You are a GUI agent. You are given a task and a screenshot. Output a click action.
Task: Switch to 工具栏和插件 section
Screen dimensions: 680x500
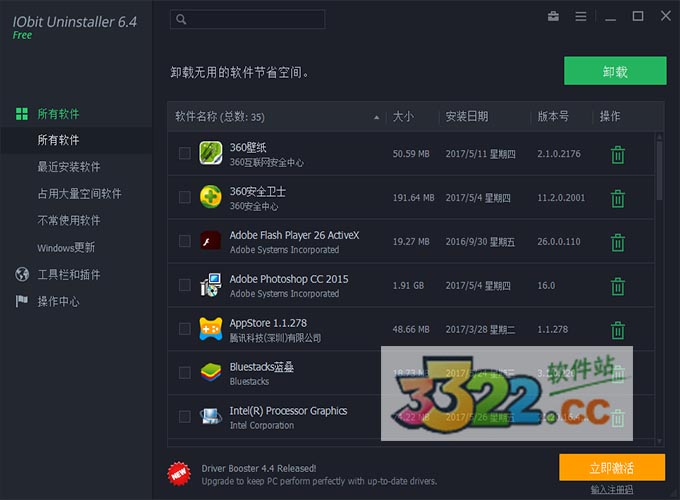point(69,274)
